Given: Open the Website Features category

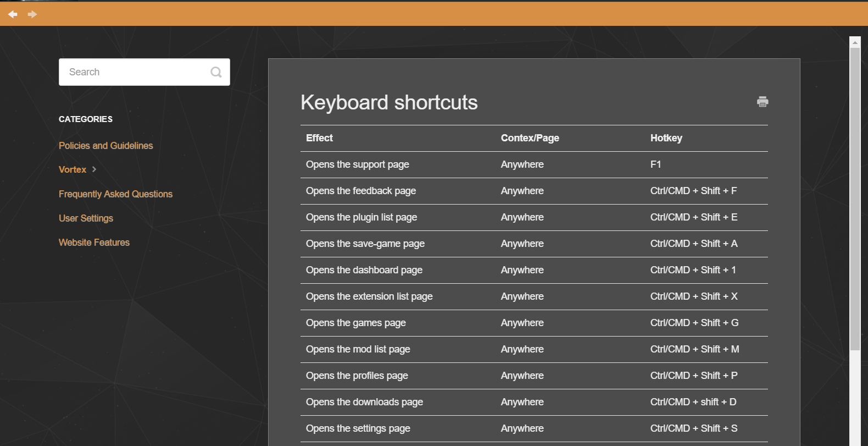Looking at the screenshot, I should coord(94,243).
